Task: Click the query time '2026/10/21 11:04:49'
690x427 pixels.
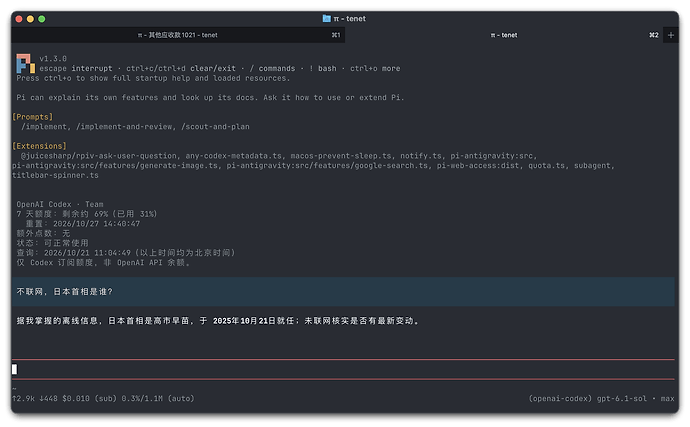Action: pos(87,253)
